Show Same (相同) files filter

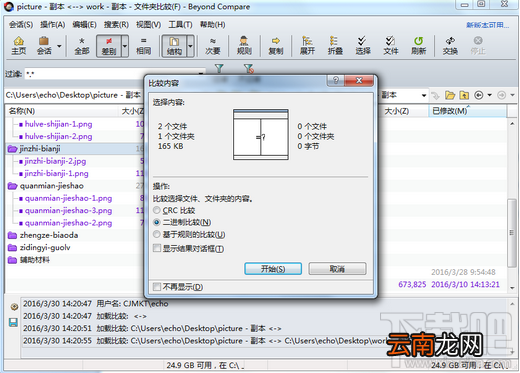coord(143,45)
